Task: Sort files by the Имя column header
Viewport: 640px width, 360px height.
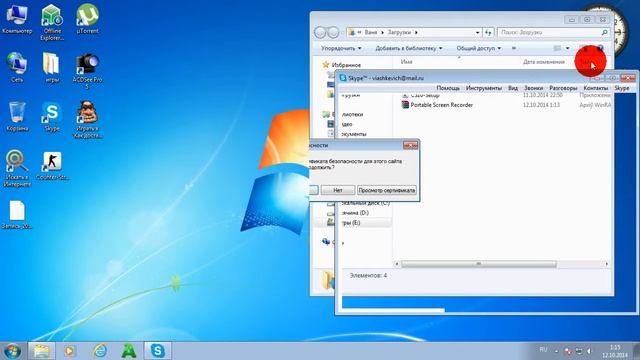Action: pos(407,62)
